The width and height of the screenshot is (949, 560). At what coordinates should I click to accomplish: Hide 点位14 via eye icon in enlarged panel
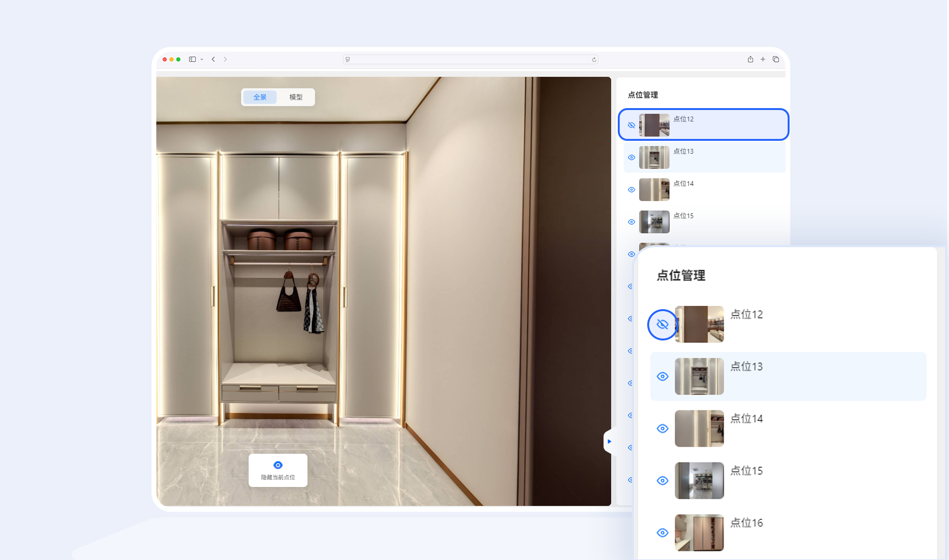tap(662, 429)
